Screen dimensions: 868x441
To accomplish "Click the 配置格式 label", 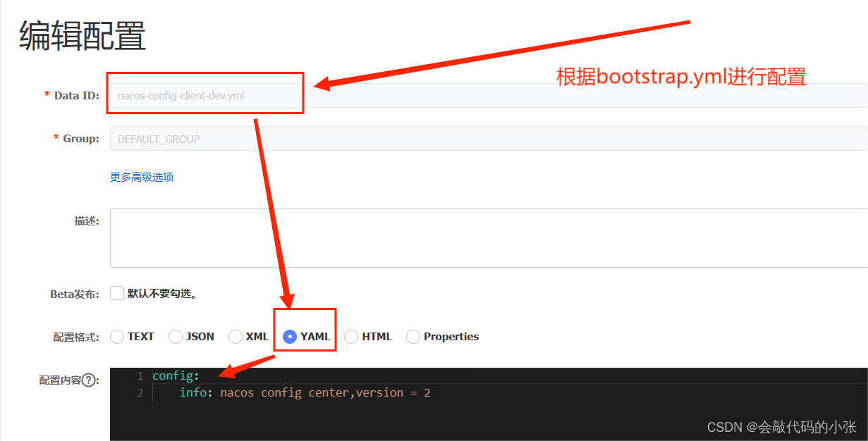I will pos(76,337).
